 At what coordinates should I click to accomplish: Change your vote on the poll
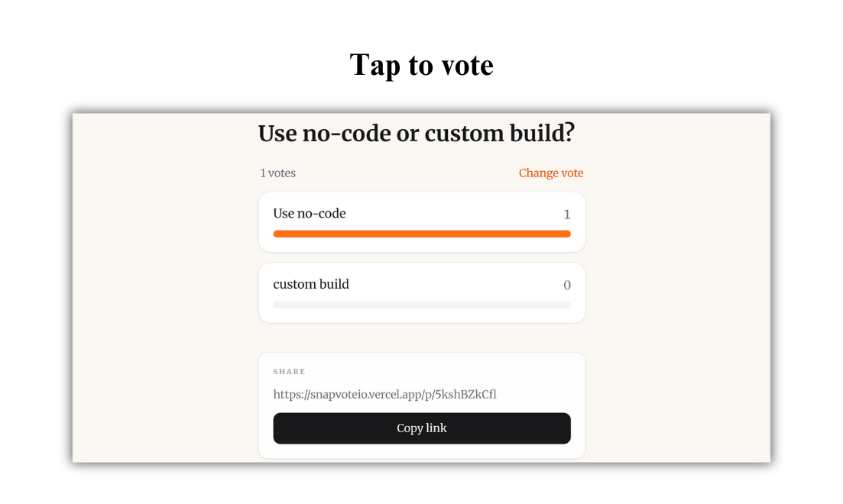(551, 173)
